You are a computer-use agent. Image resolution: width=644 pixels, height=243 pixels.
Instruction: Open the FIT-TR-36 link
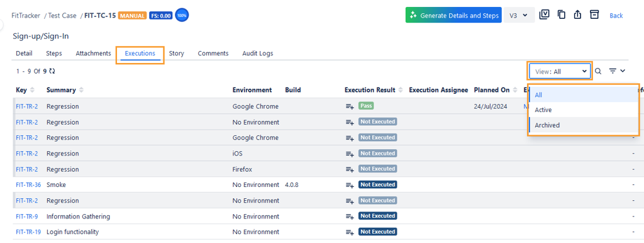(x=28, y=185)
